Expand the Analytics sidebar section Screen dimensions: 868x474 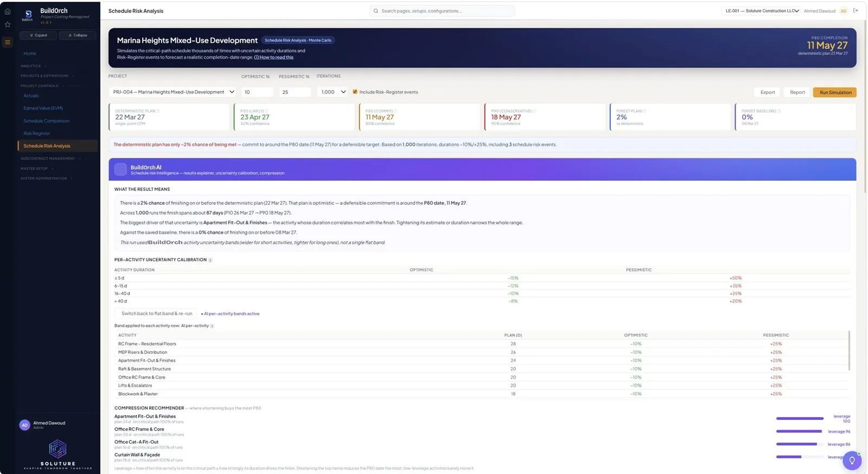33,66
